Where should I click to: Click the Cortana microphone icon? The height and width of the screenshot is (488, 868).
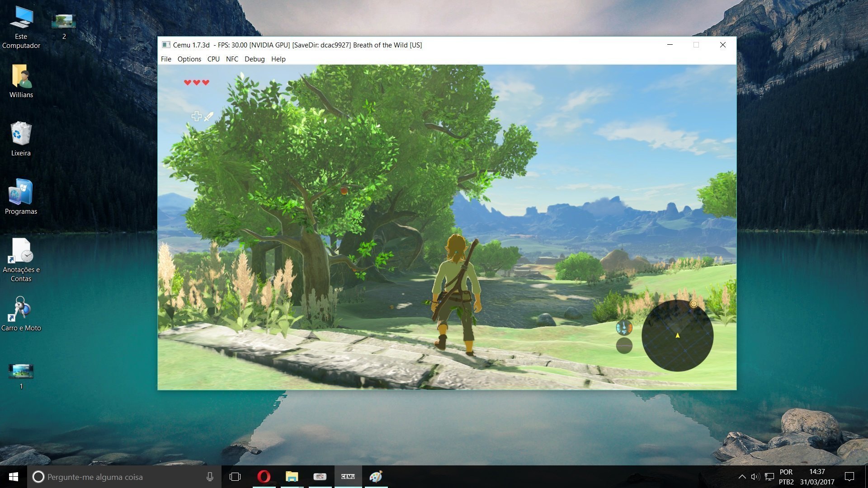(210, 477)
